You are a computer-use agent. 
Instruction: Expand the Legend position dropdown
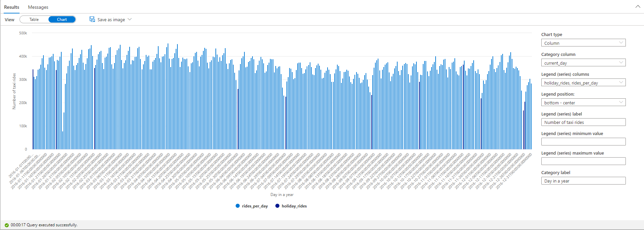583,103
